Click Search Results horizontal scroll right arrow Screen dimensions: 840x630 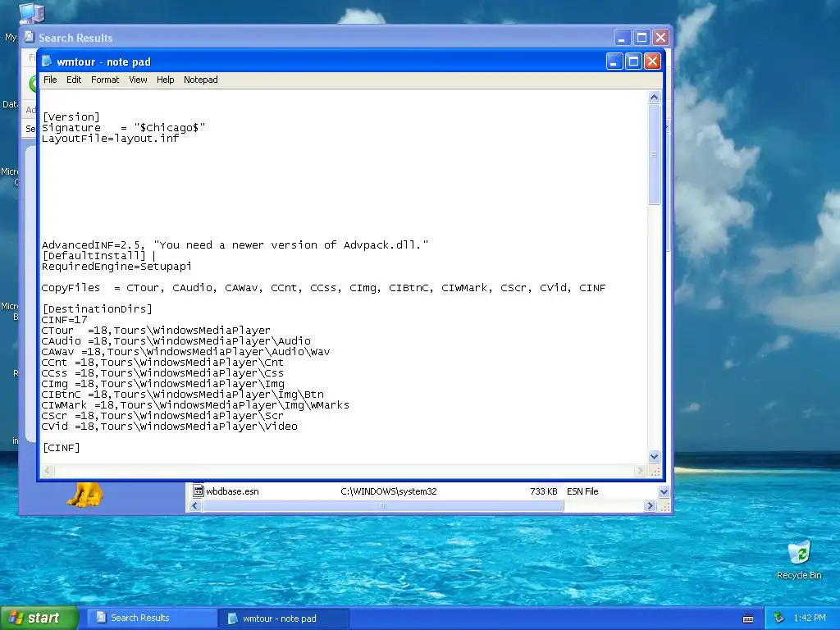pos(650,505)
